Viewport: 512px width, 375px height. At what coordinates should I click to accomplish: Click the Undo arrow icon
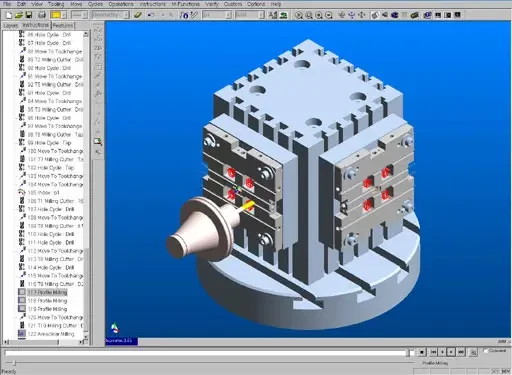151,15
